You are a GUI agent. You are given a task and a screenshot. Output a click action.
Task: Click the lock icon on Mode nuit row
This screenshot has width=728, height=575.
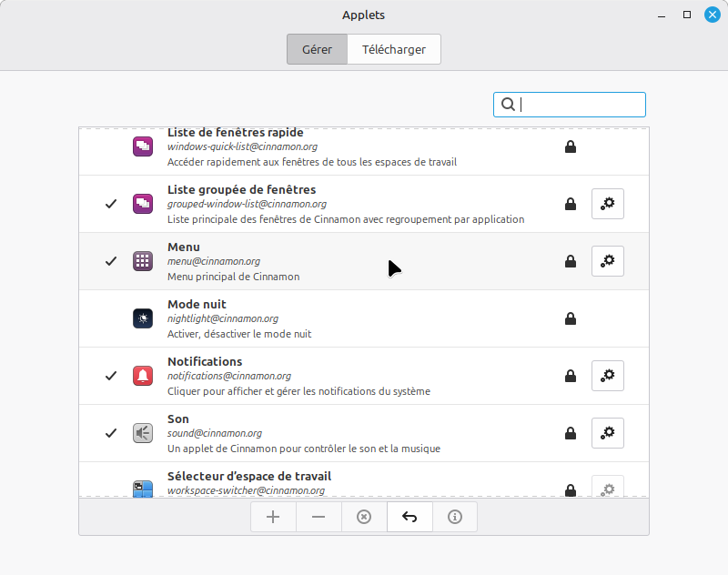coord(571,318)
